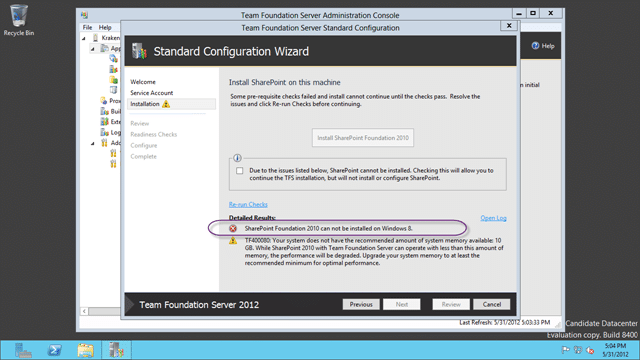Viewport: 640px width, 360px height.
Task: Open File Explorer from the taskbar
Action: [x=85, y=350]
